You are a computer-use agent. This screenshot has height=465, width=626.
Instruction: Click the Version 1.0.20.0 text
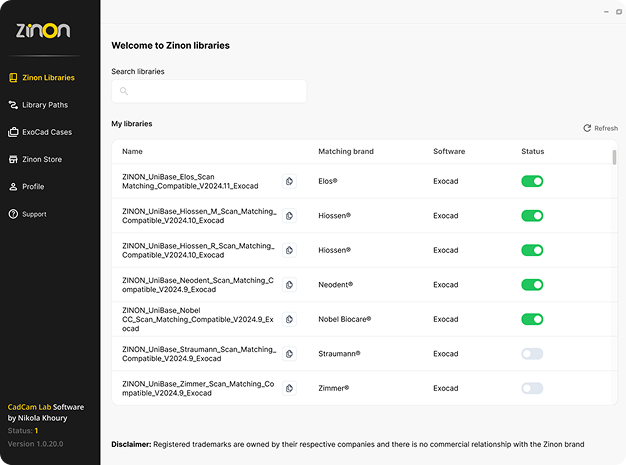35,444
